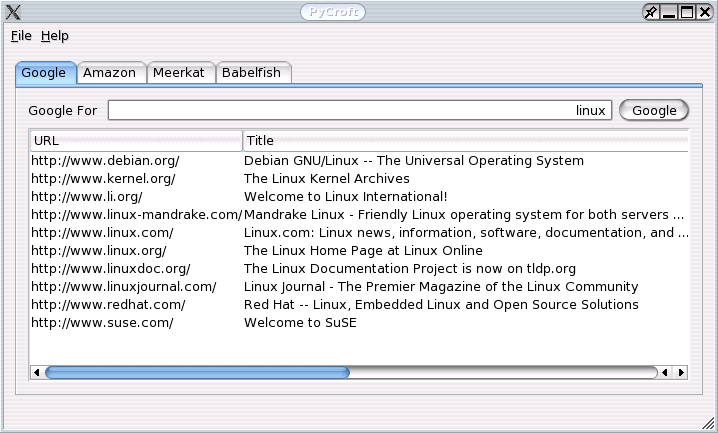Sort results by URL column header
This screenshot has height=433, width=718.
[x=135, y=141]
